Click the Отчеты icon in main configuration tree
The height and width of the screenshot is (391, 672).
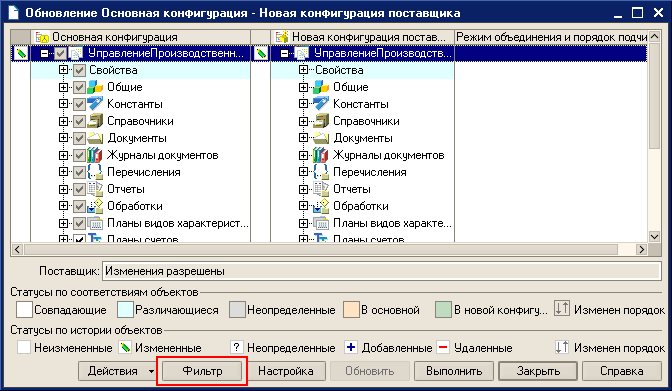95,189
